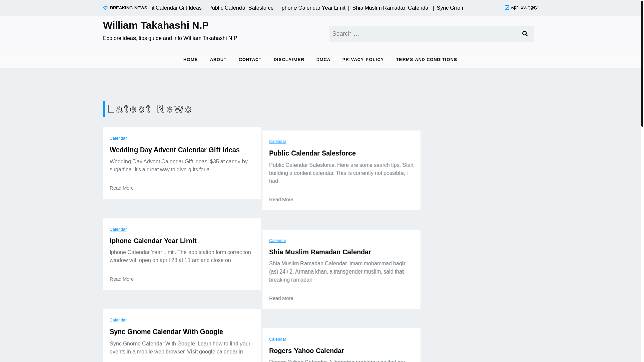Click Read More under Wedding Day Advent
This screenshot has width=644, height=362.
(122, 188)
